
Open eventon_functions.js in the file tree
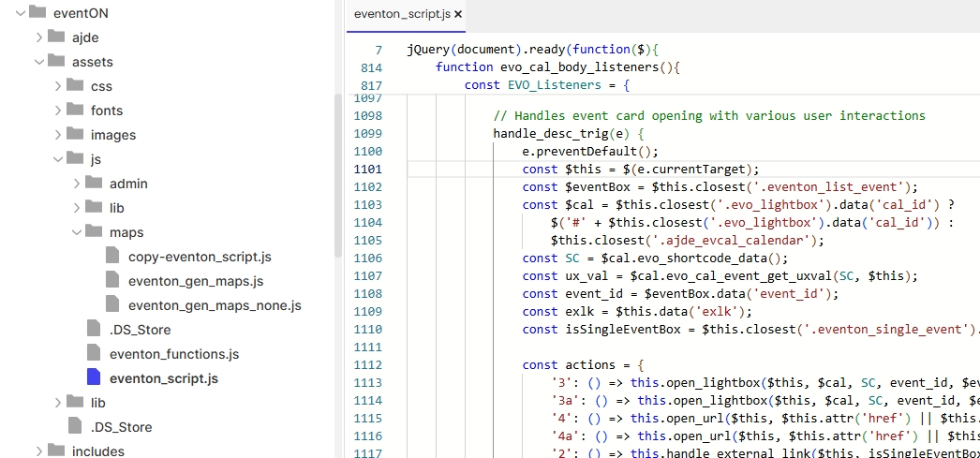[173, 354]
